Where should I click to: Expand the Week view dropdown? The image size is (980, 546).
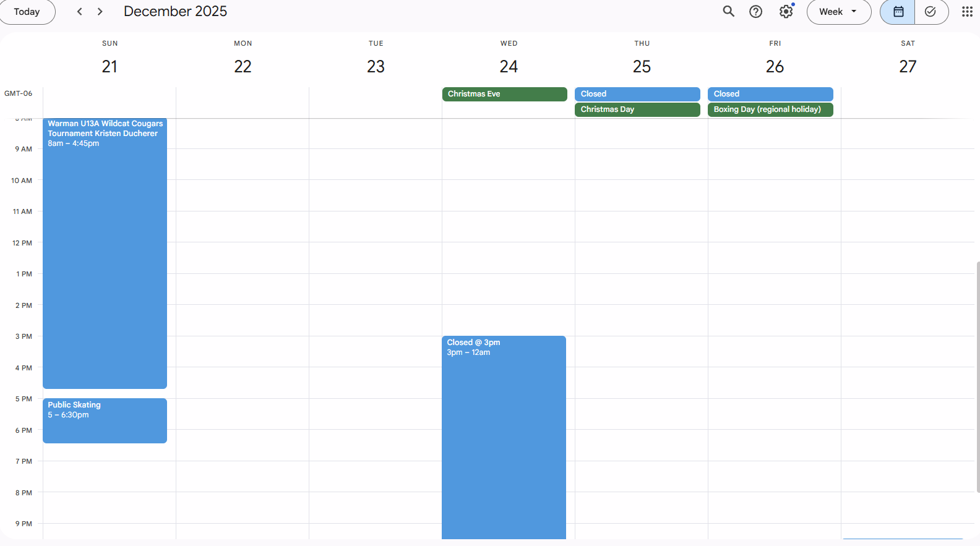[x=838, y=12]
